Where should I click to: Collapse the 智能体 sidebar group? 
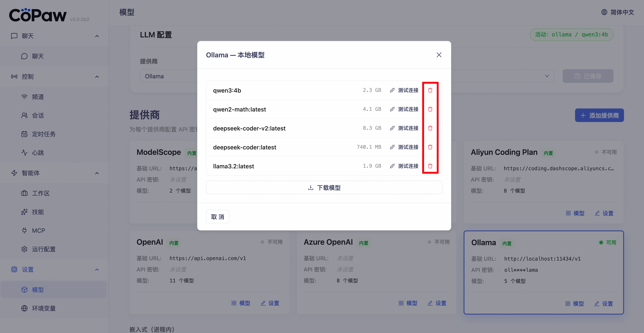pos(97,173)
